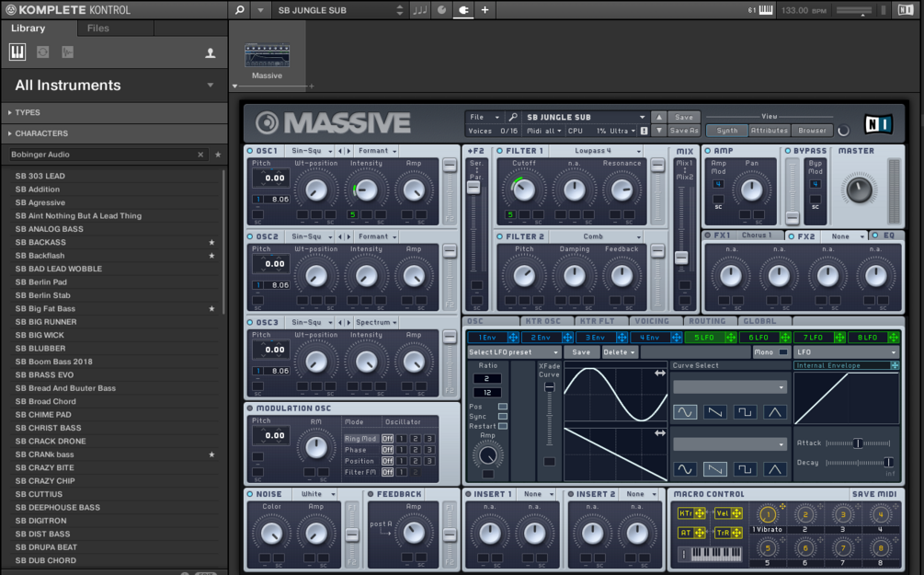924x575 pixels.
Task: Click the NI logo in top-right header
Action: coord(905,10)
